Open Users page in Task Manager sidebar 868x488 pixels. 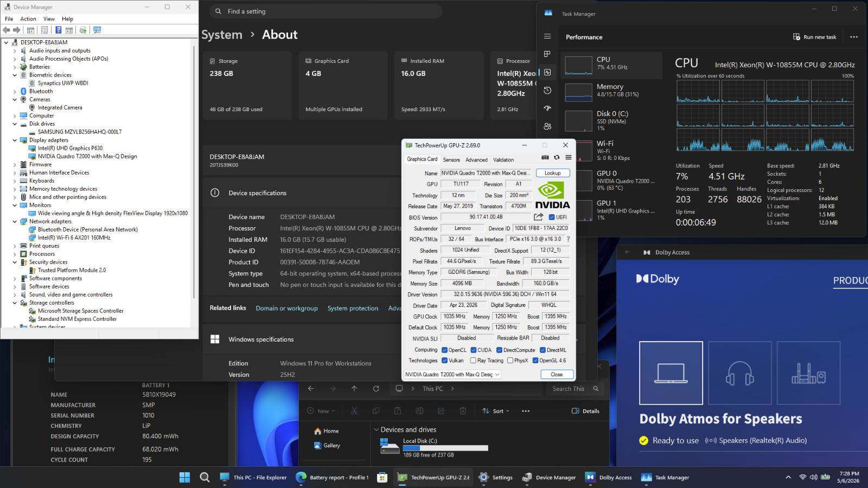547,126
